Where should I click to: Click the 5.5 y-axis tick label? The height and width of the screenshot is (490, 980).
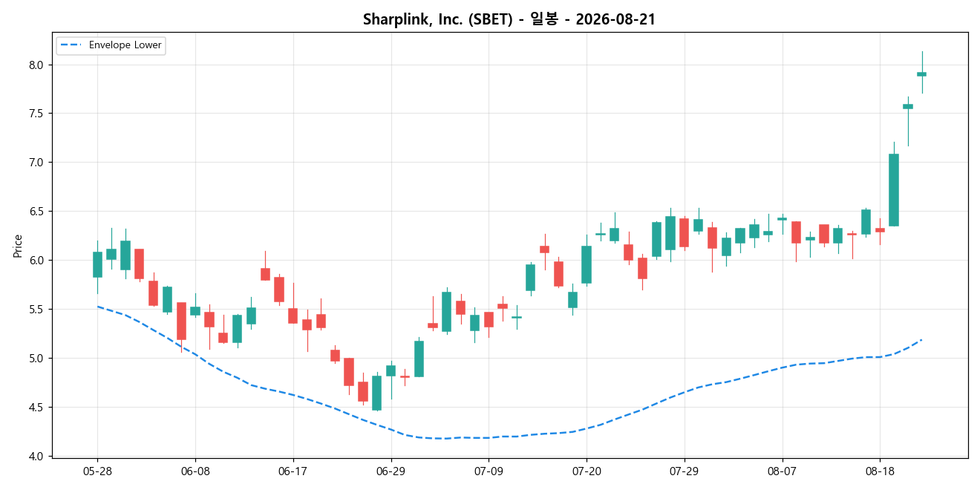(x=37, y=310)
